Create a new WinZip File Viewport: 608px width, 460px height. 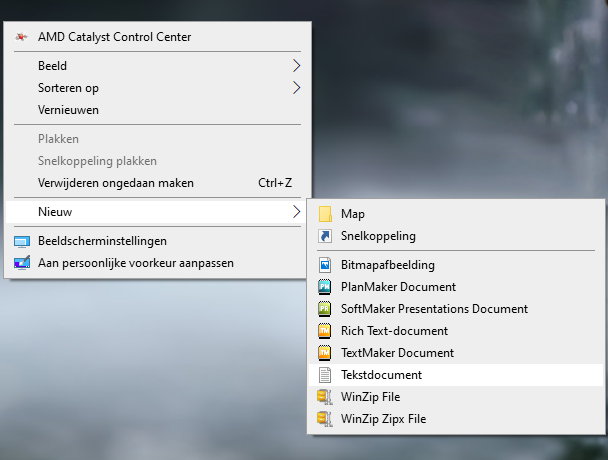[x=370, y=397]
